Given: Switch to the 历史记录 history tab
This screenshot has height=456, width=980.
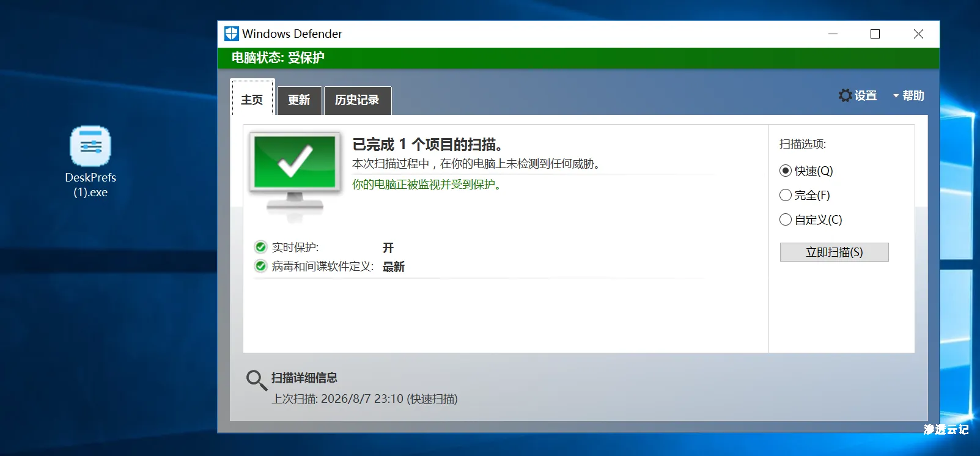Looking at the screenshot, I should coord(357,100).
